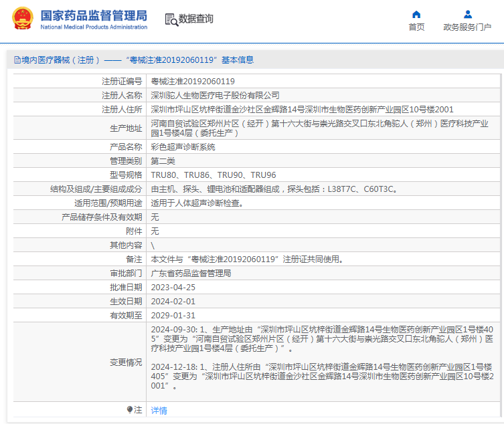
Task: Click the 产品储存条件及有效期 label
Action: pyautogui.click(x=102, y=217)
